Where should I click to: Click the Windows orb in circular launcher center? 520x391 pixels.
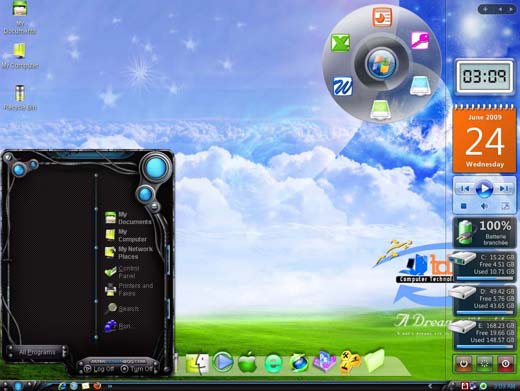381,63
